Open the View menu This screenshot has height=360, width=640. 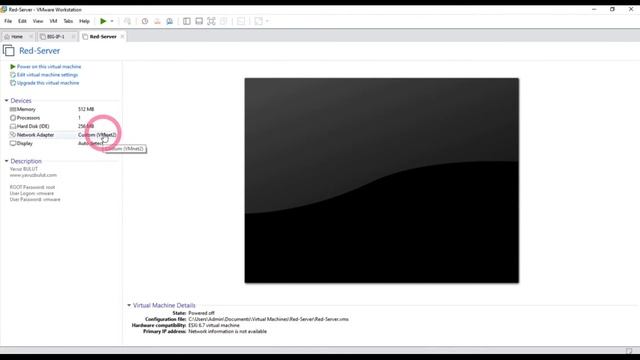click(38, 21)
